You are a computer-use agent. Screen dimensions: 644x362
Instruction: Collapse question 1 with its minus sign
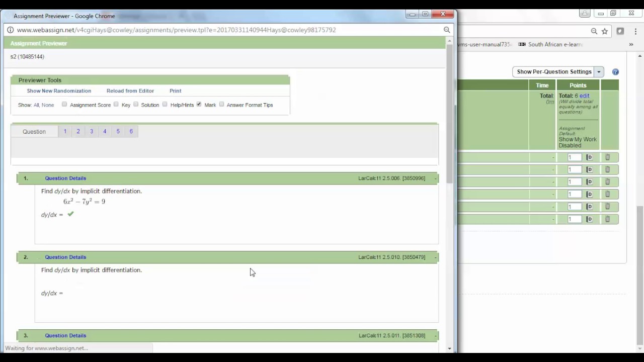435,178
